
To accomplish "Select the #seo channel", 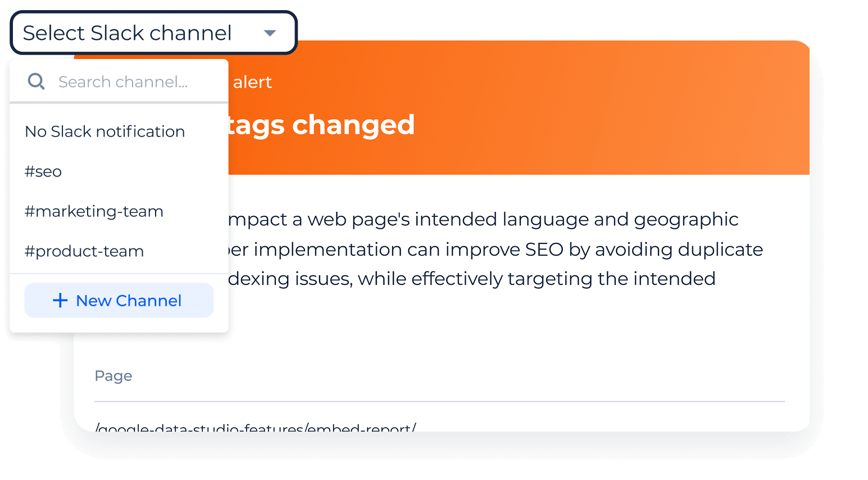I will tap(43, 171).
